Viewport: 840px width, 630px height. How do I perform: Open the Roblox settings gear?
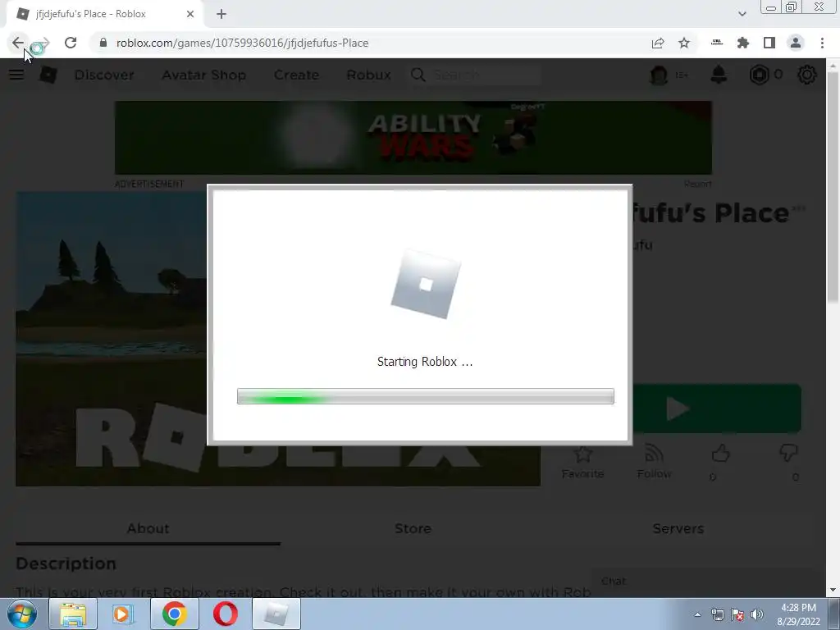pos(807,75)
